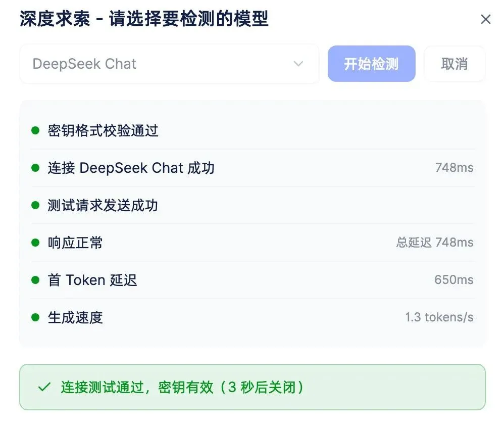Select the 测试请求发送成功 row
Image resolution: width=504 pixels, height=428 pixels.
253,205
